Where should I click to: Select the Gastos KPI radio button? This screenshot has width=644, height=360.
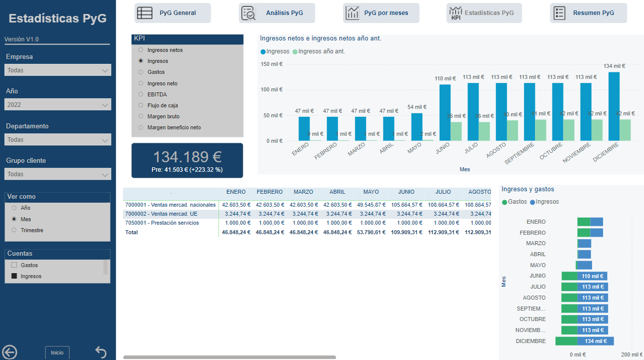click(141, 72)
